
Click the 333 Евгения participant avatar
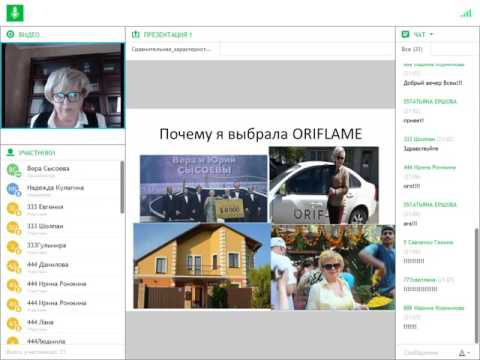tap(13, 209)
